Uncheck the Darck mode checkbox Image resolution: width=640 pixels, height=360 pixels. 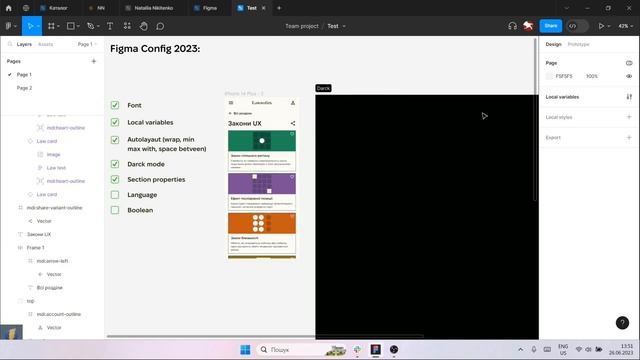click(115, 164)
